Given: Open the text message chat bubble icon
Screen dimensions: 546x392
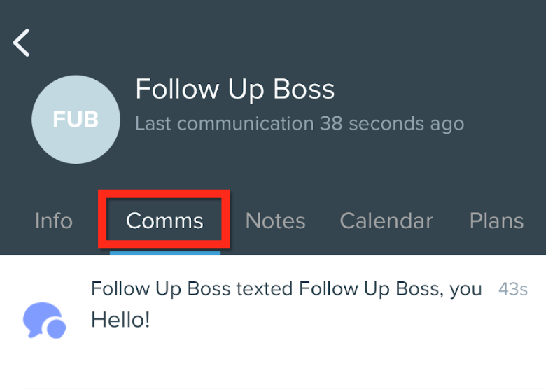Looking at the screenshot, I should tap(45, 321).
